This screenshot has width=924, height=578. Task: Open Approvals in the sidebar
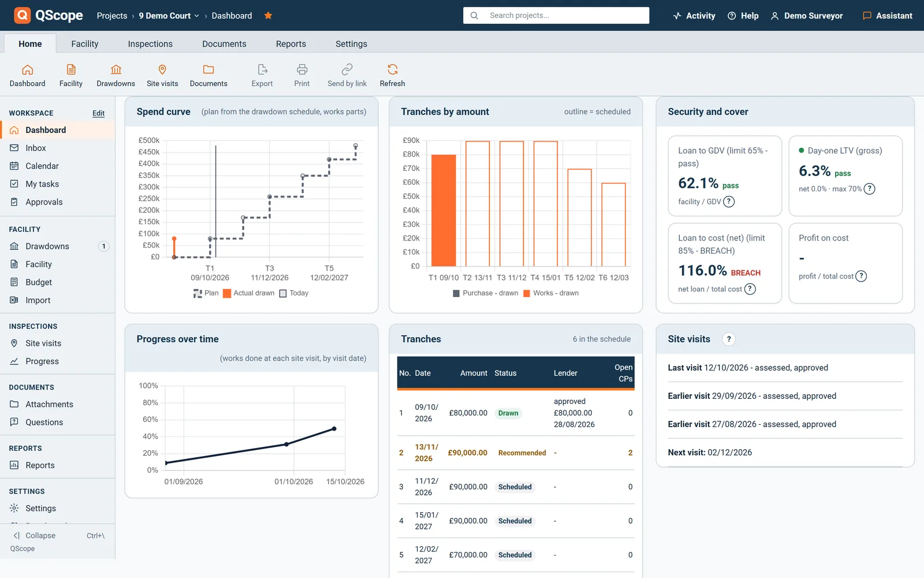click(x=58, y=202)
